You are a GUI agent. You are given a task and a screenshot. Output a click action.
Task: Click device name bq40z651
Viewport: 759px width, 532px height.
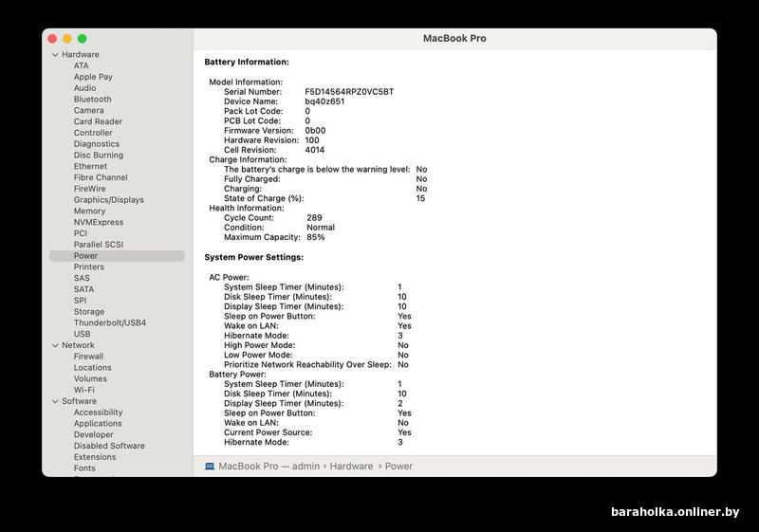click(324, 101)
